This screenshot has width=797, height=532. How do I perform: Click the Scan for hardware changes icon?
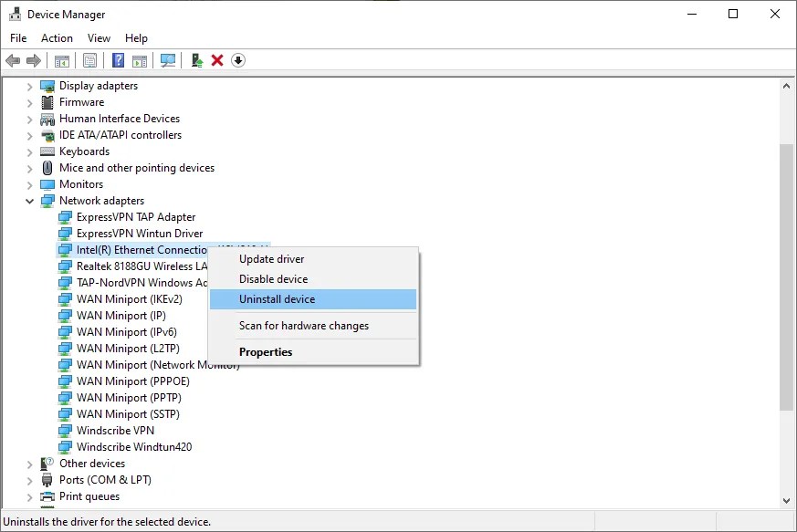pos(168,60)
